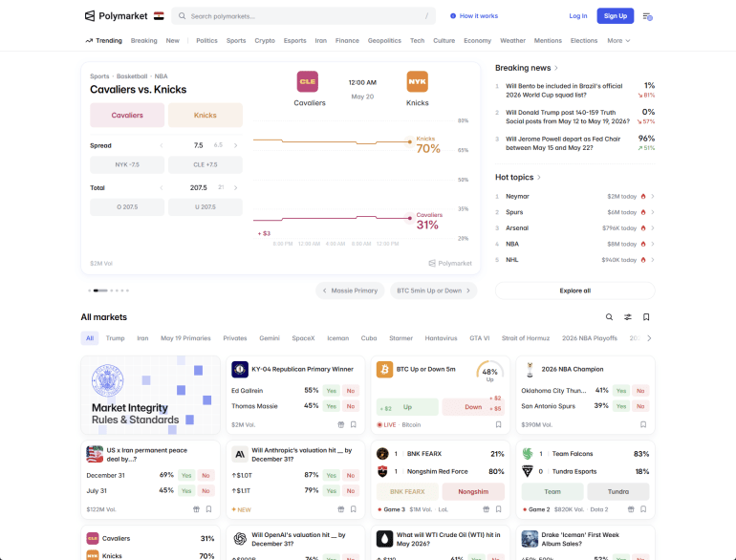Go to previous Massie Primary slide
The height and width of the screenshot is (560, 736).
350,291
